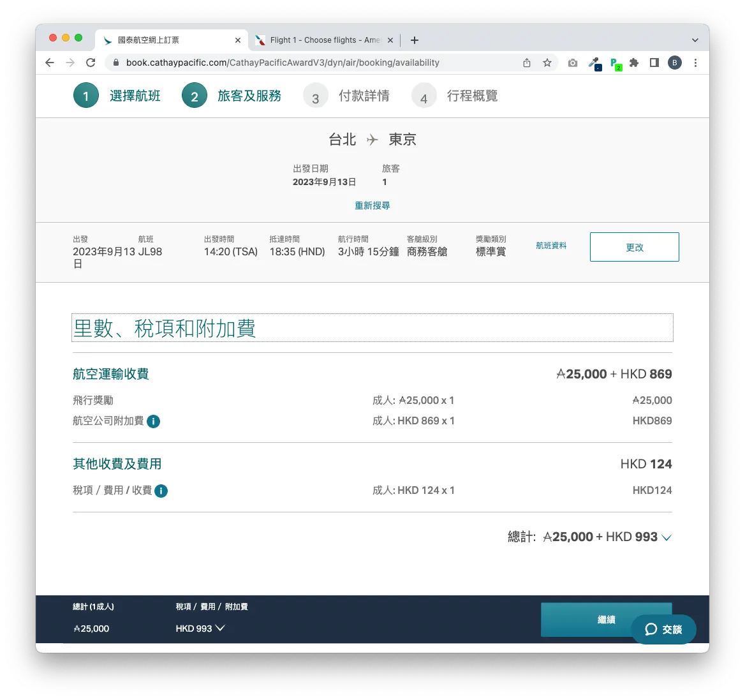Select step 4 行程概覽
745x700 pixels.
tap(455, 96)
